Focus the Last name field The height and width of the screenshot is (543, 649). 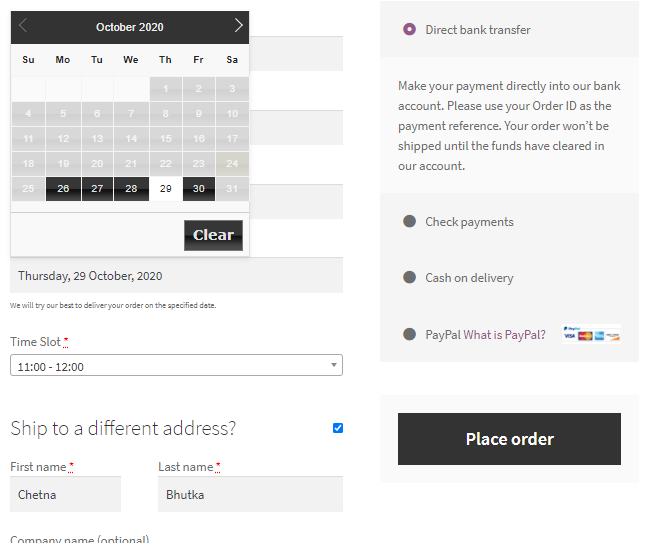(250, 494)
